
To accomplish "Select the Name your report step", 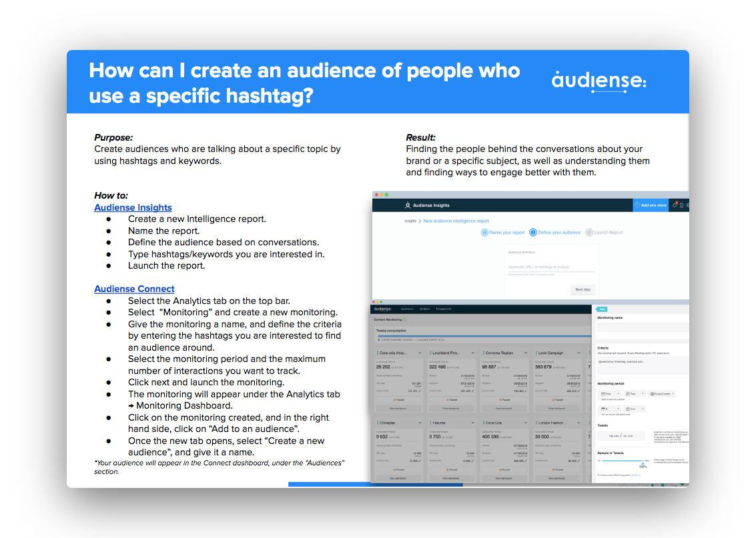I will coord(503,232).
